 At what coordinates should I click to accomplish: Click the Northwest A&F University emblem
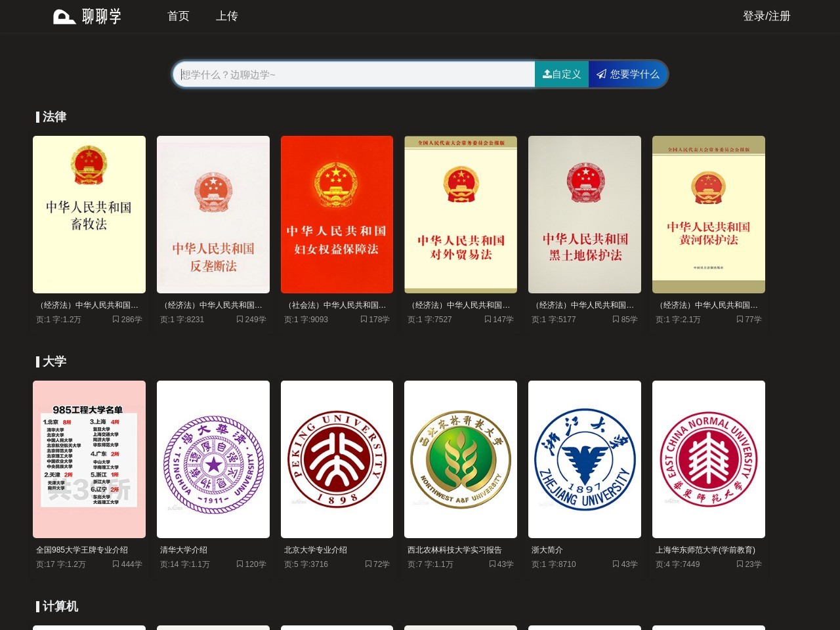(x=461, y=459)
